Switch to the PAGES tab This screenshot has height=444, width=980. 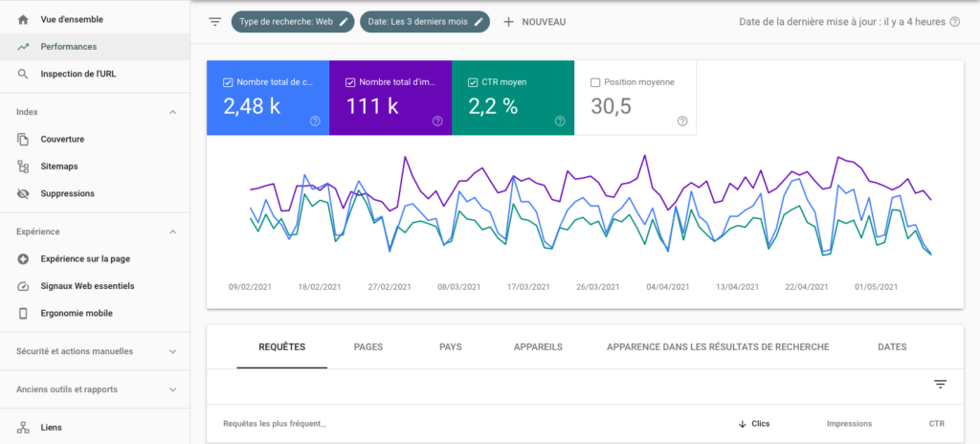(368, 346)
